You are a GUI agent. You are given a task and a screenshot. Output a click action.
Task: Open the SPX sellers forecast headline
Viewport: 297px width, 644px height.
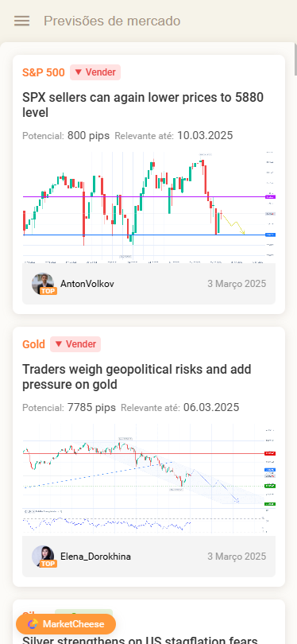pyautogui.click(x=143, y=105)
